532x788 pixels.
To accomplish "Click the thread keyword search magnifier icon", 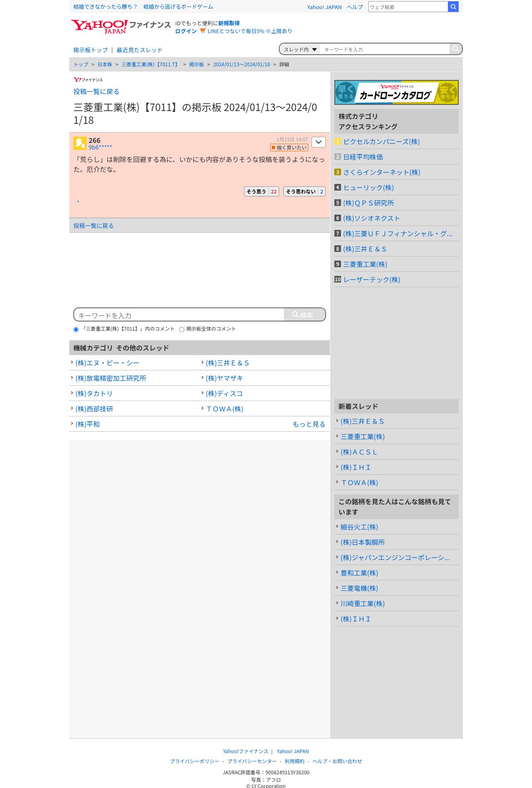I will tap(455, 49).
